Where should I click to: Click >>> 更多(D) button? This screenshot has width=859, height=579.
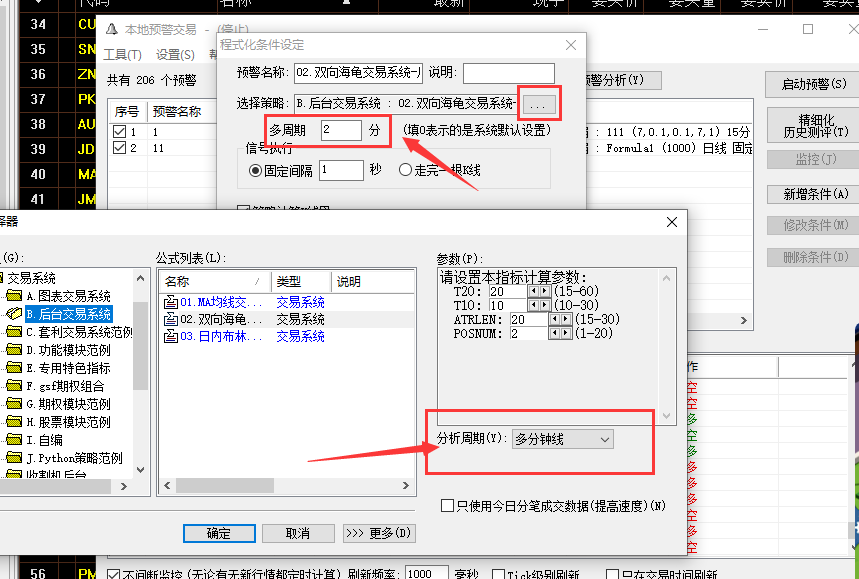point(379,533)
